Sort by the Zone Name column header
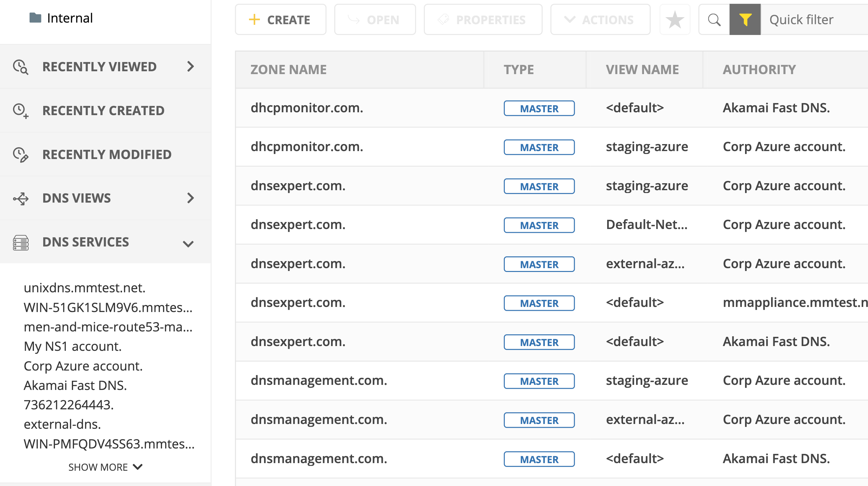Screen dimensions: 868x486 [x=288, y=69]
